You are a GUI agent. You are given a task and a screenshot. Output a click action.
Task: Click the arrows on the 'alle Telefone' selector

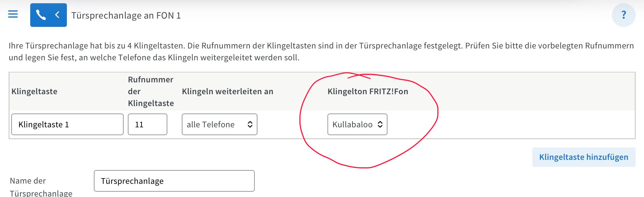[x=250, y=124]
